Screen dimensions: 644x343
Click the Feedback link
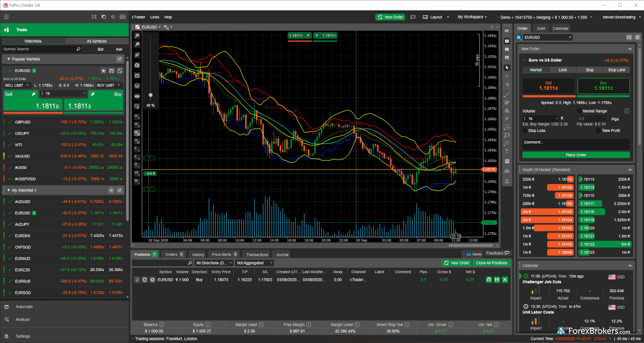(497, 253)
